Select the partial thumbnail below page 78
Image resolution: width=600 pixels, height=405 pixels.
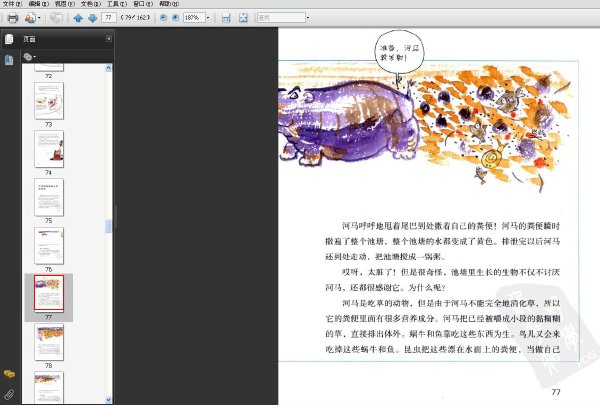[49, 387]
